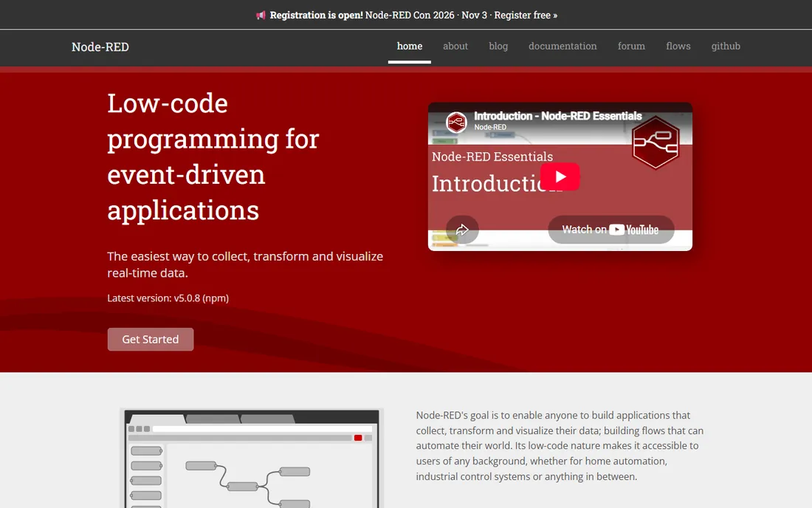Play the Node-RED Essentials introduction video
The image size is (812, 508).
560,176
